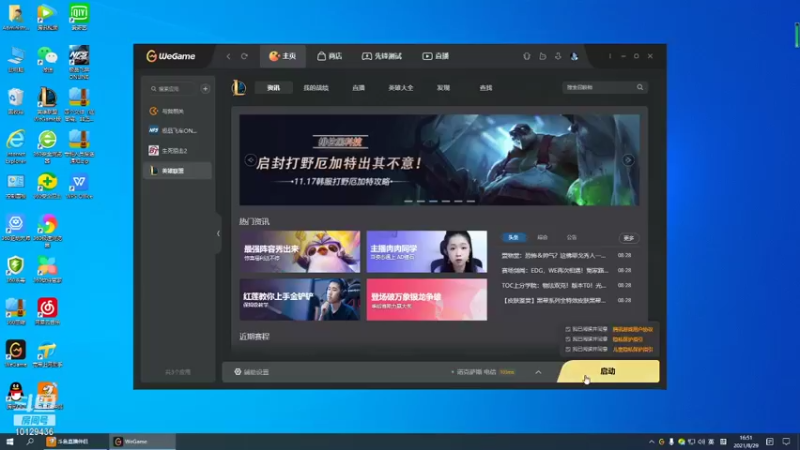
Task: Open the 主页 home tab
Action: (x=283, y=56)
